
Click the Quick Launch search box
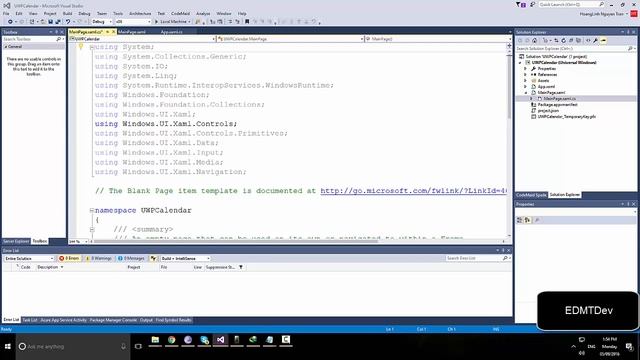[x=571, y=4]
